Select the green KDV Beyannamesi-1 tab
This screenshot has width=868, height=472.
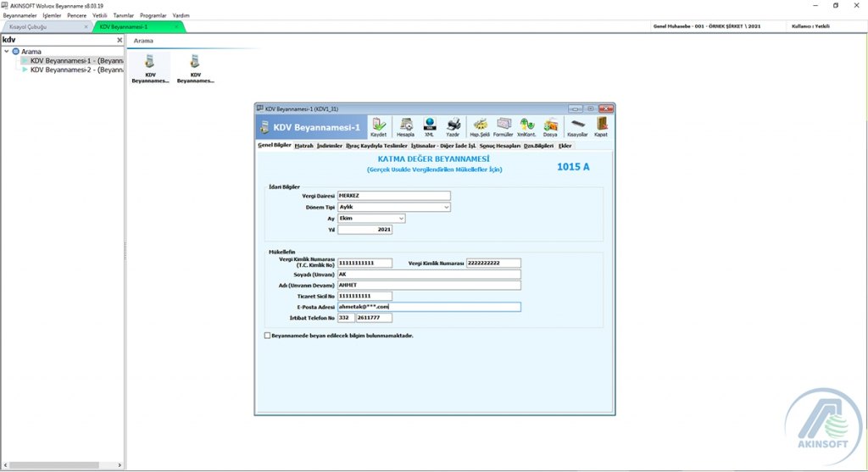click(138, 26)
